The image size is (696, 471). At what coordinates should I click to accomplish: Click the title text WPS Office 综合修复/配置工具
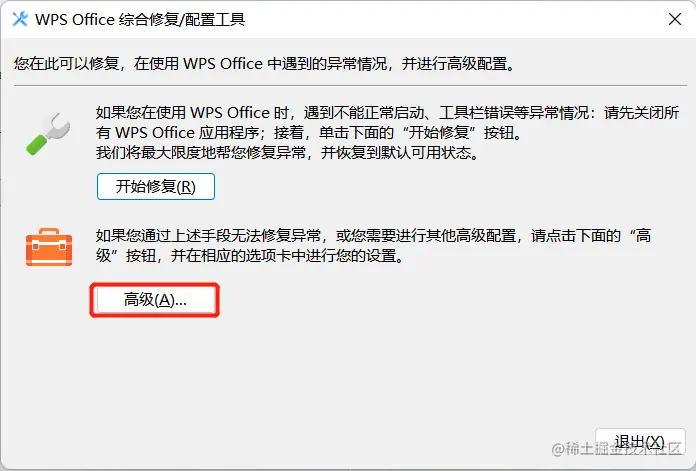click(140, 20)
